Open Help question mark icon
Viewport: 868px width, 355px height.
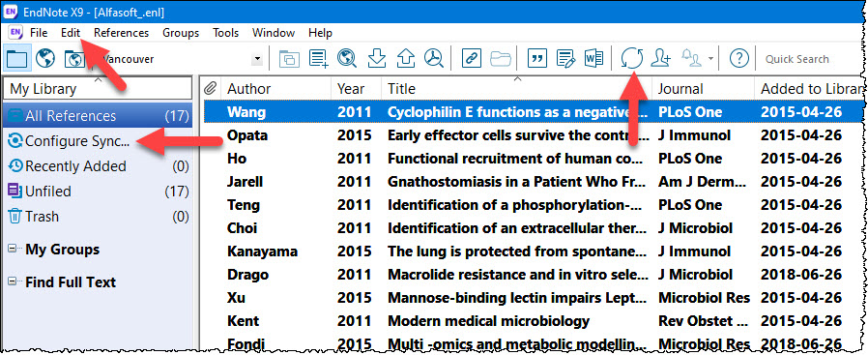pos(739,58)
